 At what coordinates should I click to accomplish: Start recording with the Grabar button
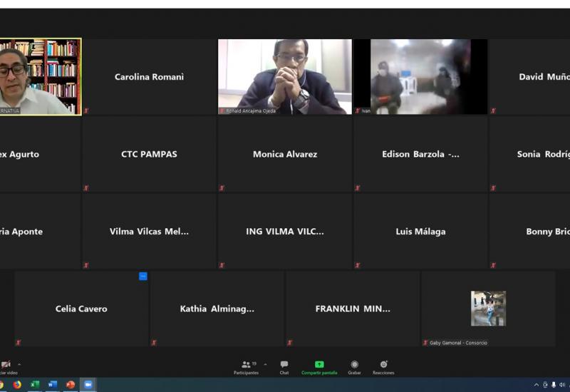(354, 365)
